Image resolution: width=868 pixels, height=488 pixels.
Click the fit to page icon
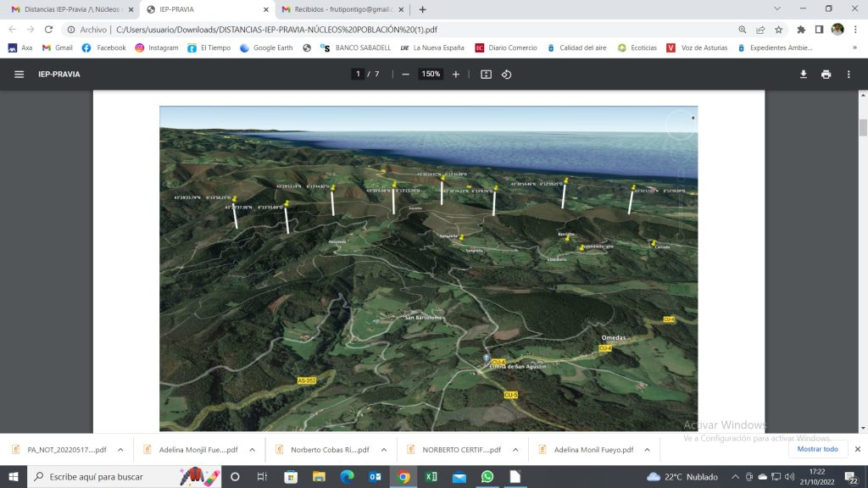click(x=486, y=75)
